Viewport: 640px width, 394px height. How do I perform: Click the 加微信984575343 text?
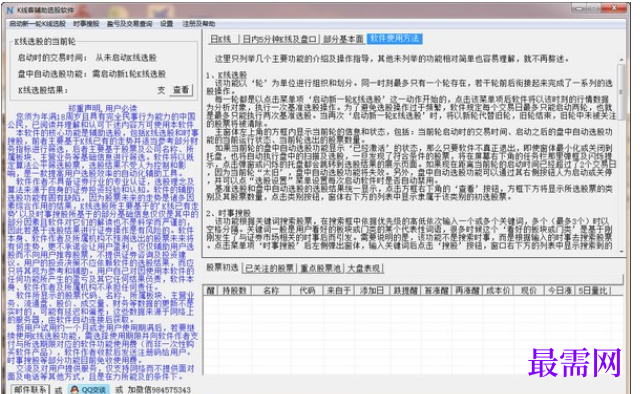pyautogui.click(x=159, y=390)
